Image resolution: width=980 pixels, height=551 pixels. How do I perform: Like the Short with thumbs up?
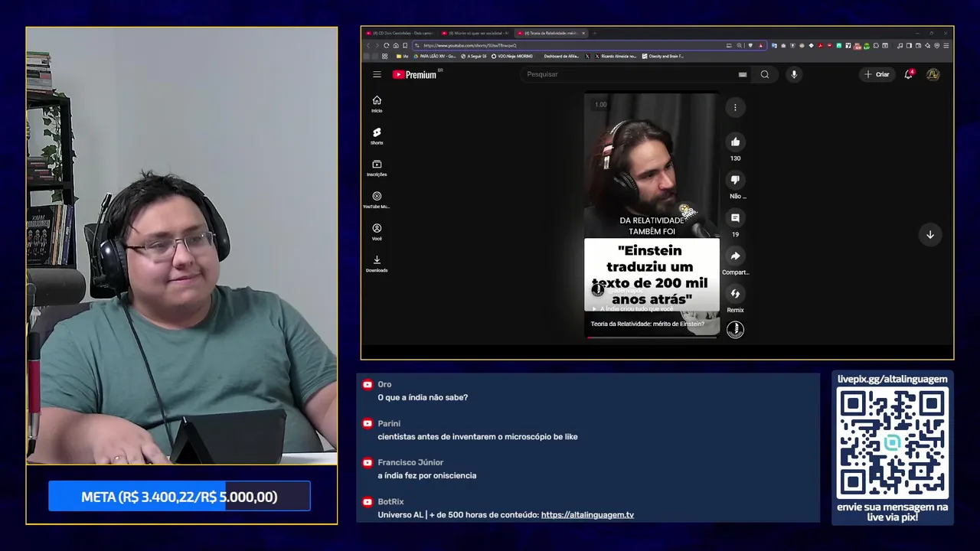[735, 142]
